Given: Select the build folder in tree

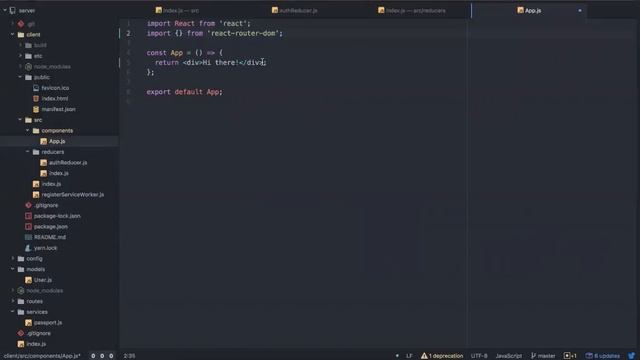Looking at the screenshot, I should pos(40,45).
